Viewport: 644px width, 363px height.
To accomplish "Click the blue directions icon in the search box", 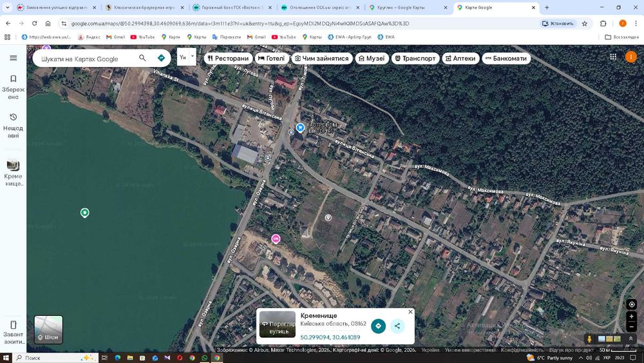I will [x=161, y=58].
